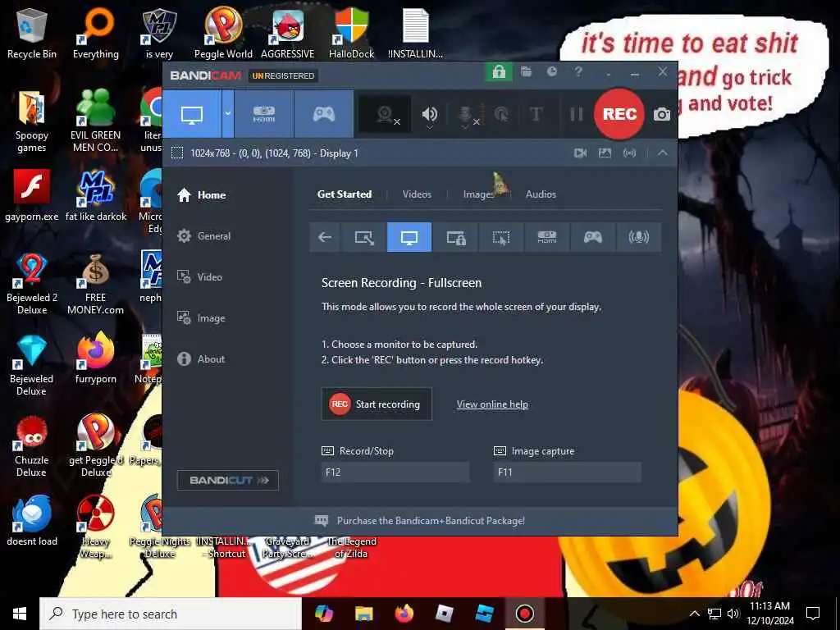The height and width of the screenshot is (630, 840).
Task: Open Image settings in sidebar
Action: [202, 318]
